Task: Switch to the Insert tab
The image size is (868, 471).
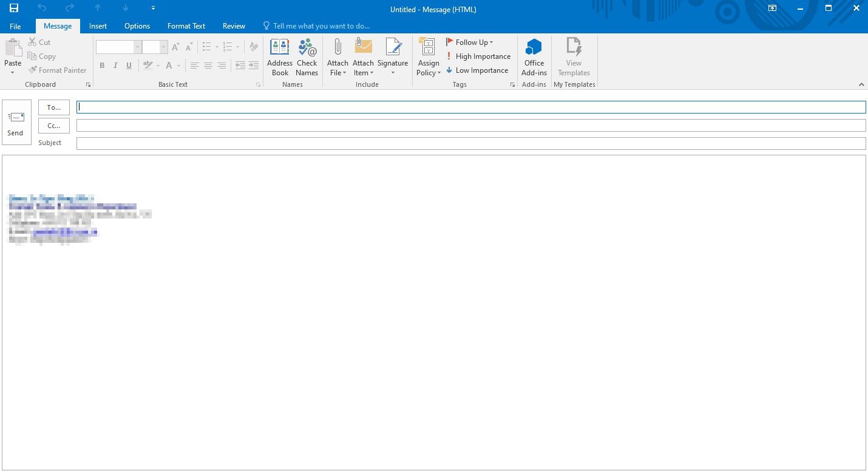Action: pyautogui.click(x=98, y=26)
